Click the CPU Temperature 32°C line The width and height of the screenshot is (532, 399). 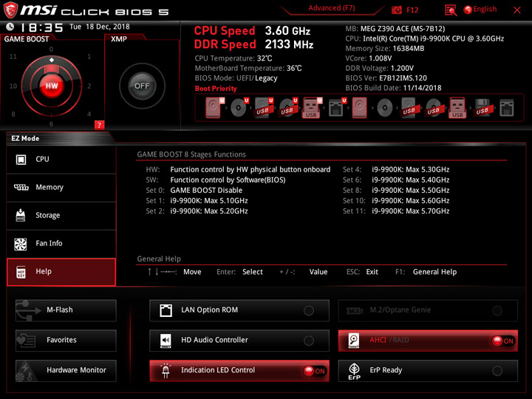coord(233,58)
